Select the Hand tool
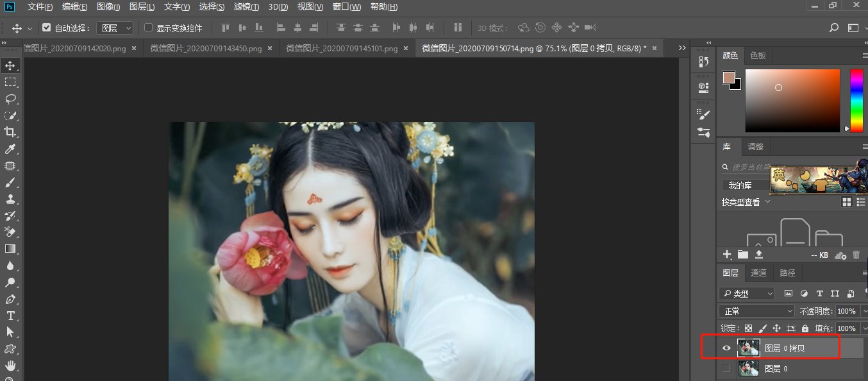This screenshot has width=868, height=381. [10, 366]
